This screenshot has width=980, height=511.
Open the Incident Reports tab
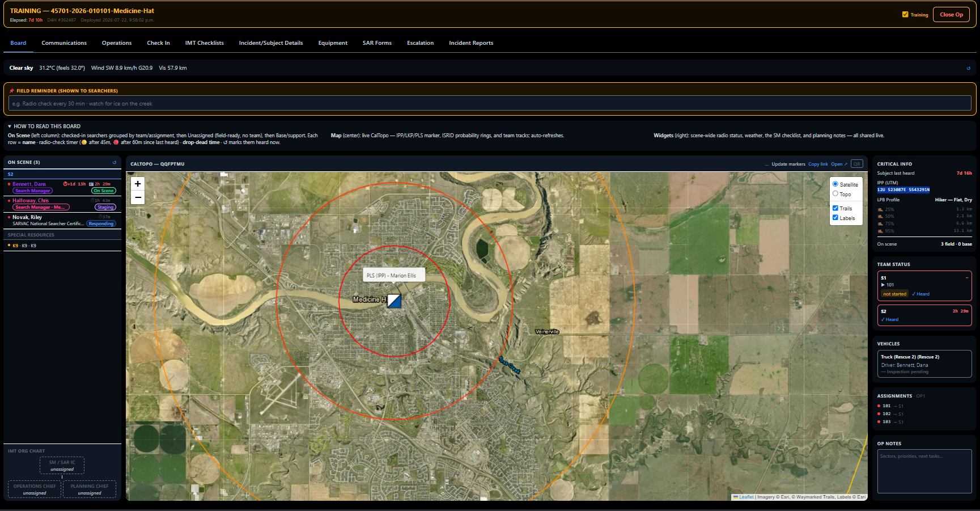pyautogui.click(x=471, y=43)
